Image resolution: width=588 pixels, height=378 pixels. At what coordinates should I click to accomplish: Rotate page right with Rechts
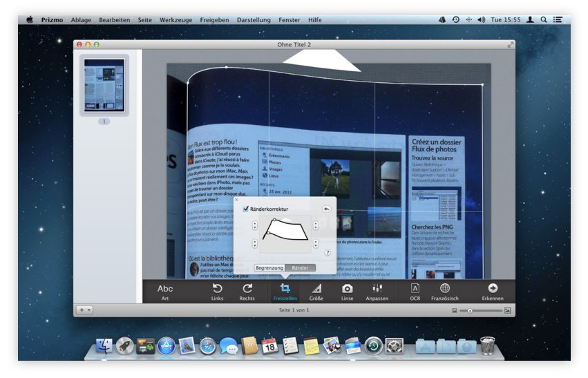[x=247, y=290]
